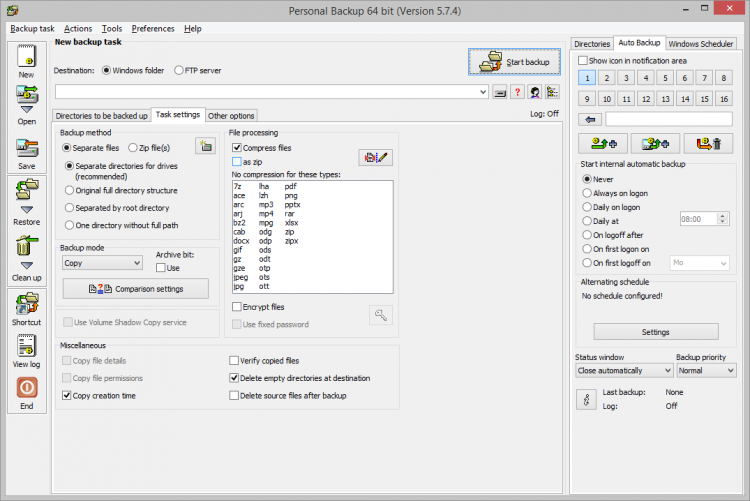Select automatic backup slot number 5

pos(665,77)
